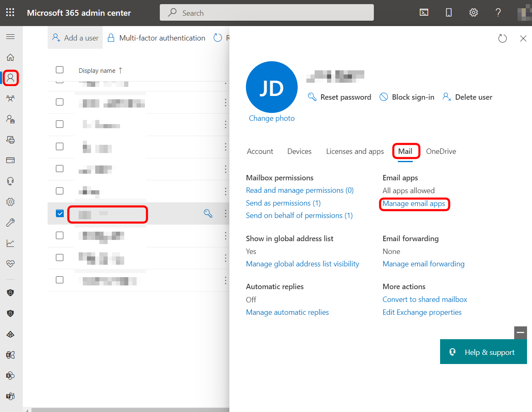Click the Home icon in left sidebar
Screen dimensions: 532x412
click(10, 57)
